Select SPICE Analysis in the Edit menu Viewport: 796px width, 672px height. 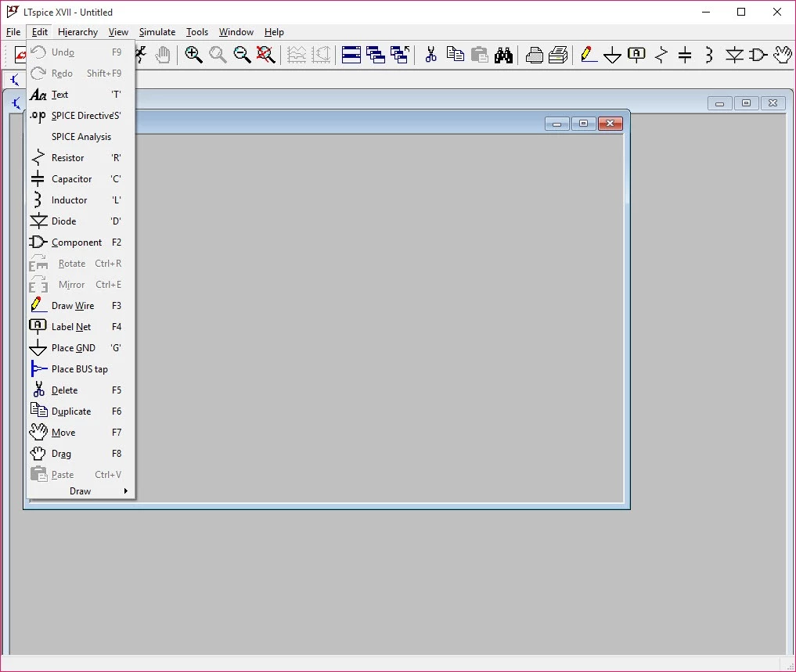[x=81, y=137]
